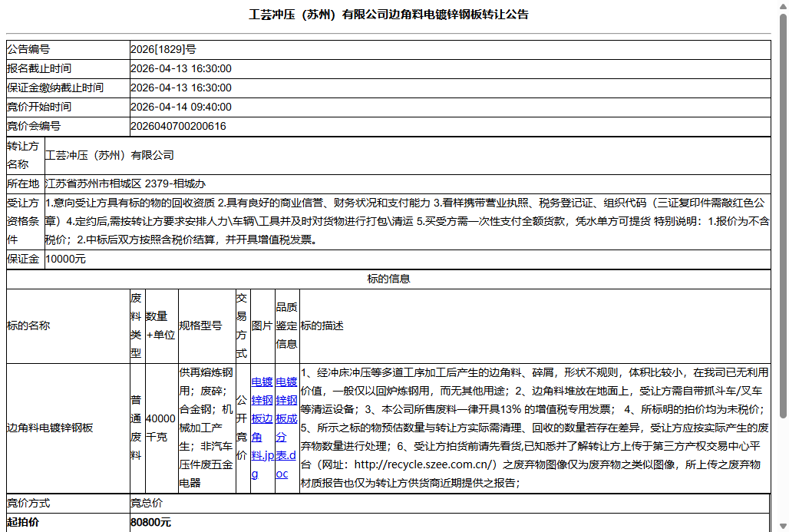Click the 交易方式 column header

point(242,325)
